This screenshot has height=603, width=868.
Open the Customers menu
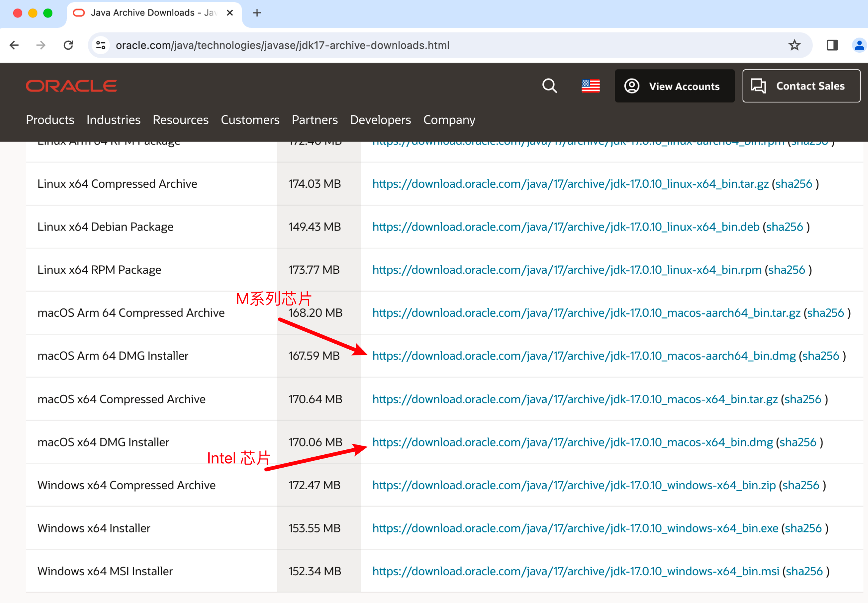(250, 120)
